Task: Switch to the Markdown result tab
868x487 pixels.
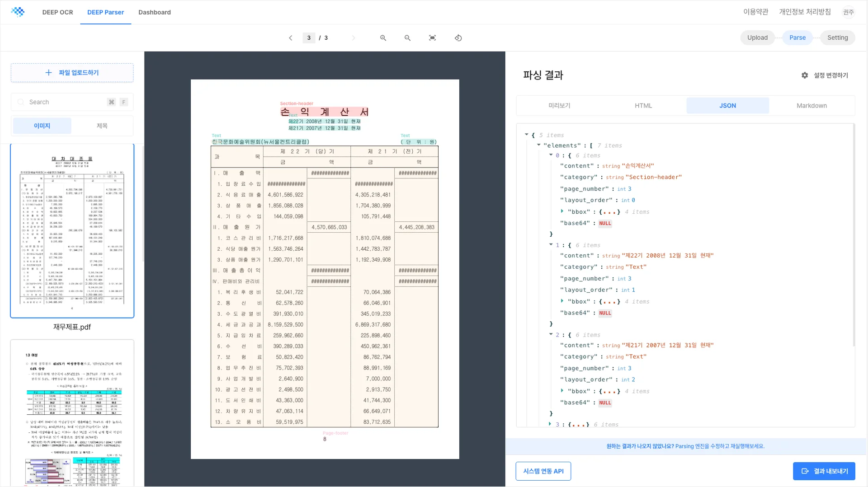Action: tap(811, 105)
